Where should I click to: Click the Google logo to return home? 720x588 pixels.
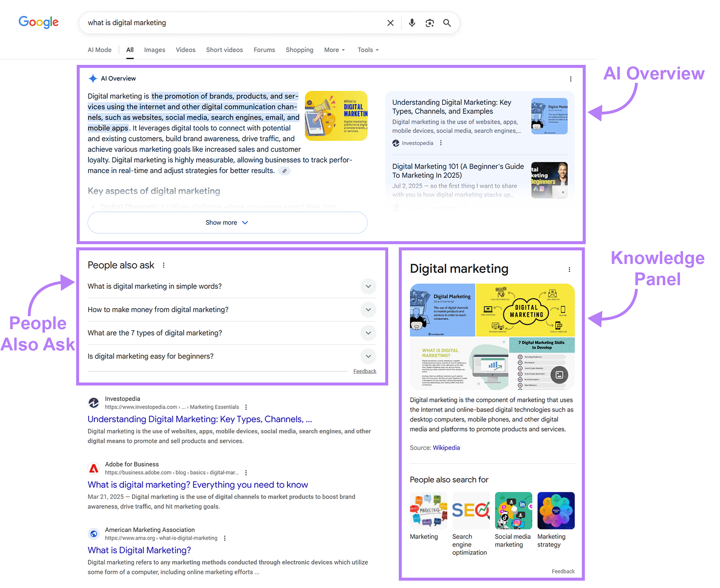38,22
